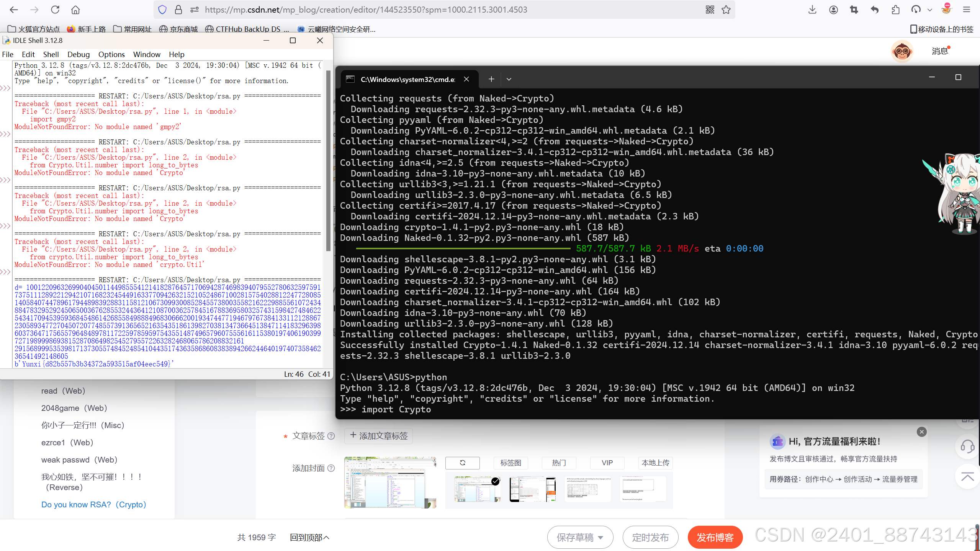Expand the 保存草稿 dropdown arrow
Screen dimensions: 980x551
point(601,537)
